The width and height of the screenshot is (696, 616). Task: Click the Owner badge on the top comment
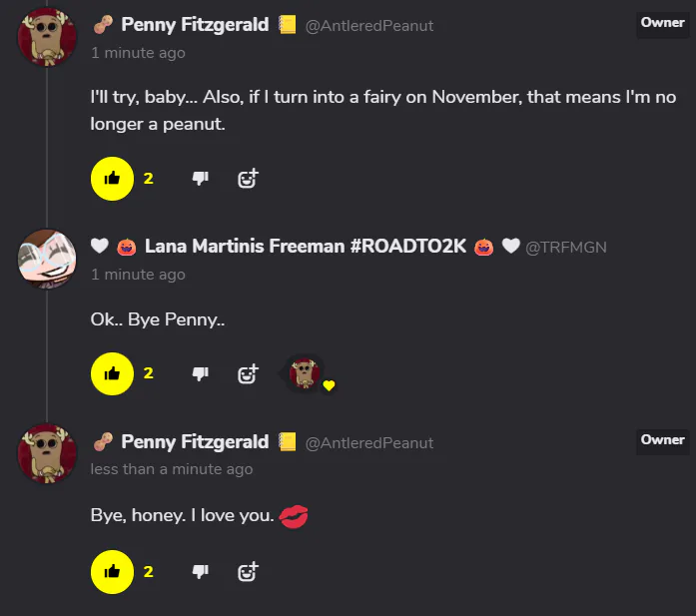tap(662, 24)
